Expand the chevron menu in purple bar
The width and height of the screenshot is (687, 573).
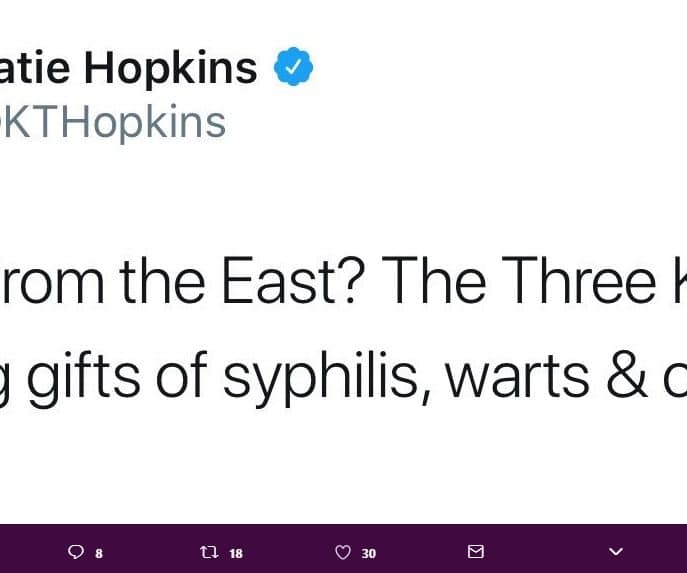pyautogui.click(x=616, y=552)
